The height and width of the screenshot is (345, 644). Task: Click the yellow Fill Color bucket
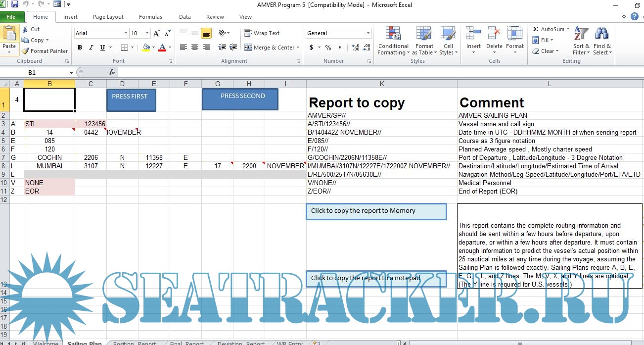pyautogui.click(x=146, y=48)
